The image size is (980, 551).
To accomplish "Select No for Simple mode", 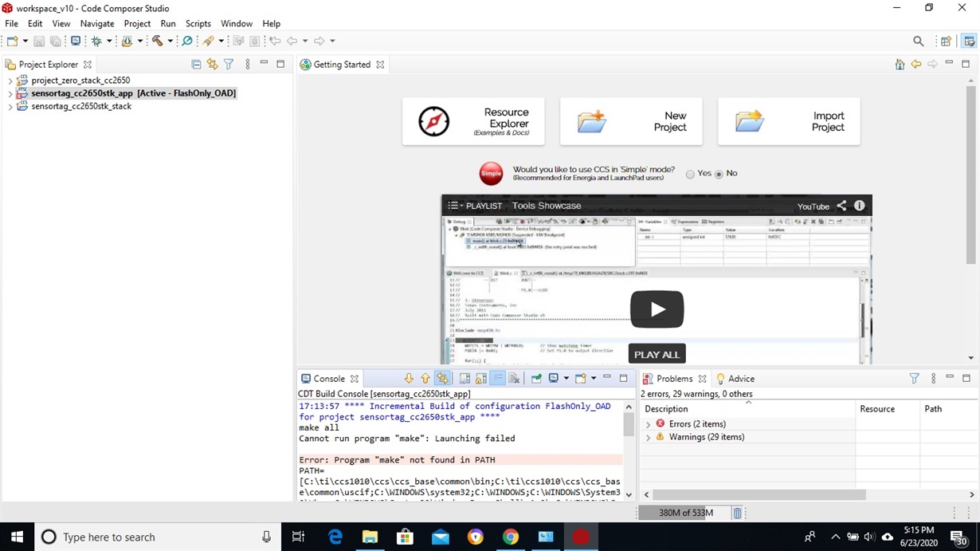I will click(x=719, y=174).
